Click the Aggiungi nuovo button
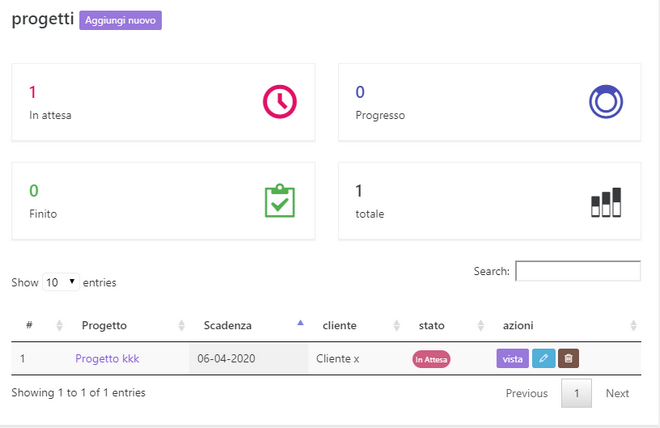Screen dimensions: 660x428 click(120, 20)
